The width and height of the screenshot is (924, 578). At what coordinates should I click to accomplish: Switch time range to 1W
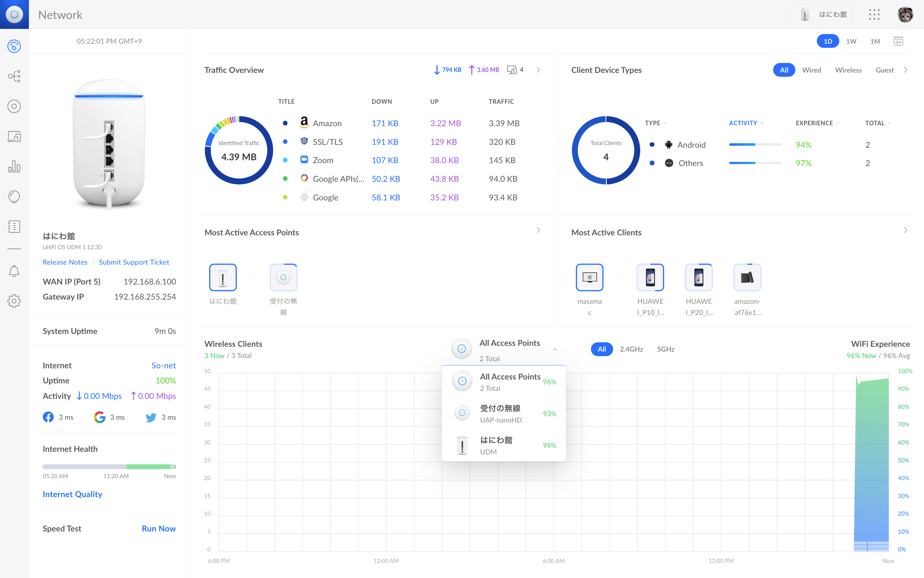click(x=851, y=41)
